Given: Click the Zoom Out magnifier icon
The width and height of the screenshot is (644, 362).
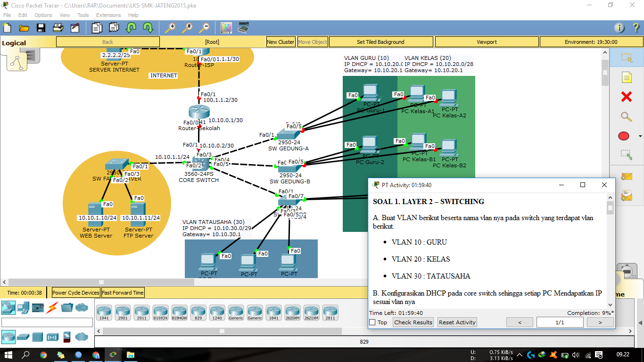Looking at the screenshot, I should click(x=204, y=27).
